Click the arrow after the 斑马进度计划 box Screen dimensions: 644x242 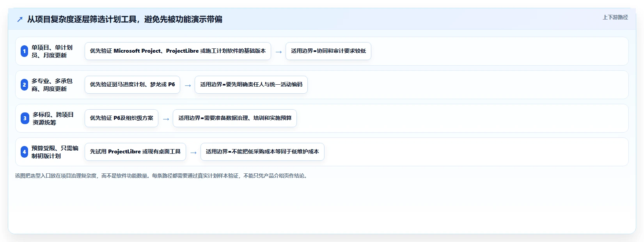point(188,85)
